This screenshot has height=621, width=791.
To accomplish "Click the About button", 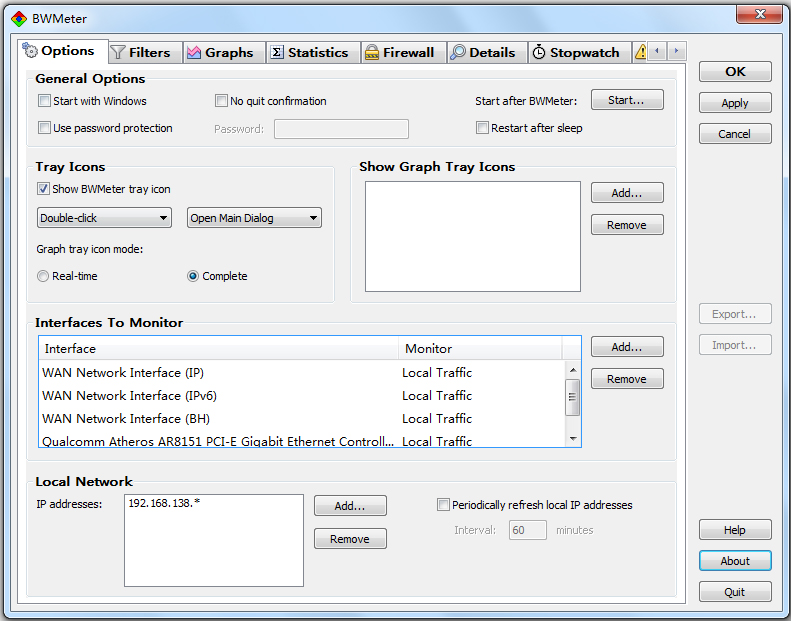I will [x=735, y=561].
